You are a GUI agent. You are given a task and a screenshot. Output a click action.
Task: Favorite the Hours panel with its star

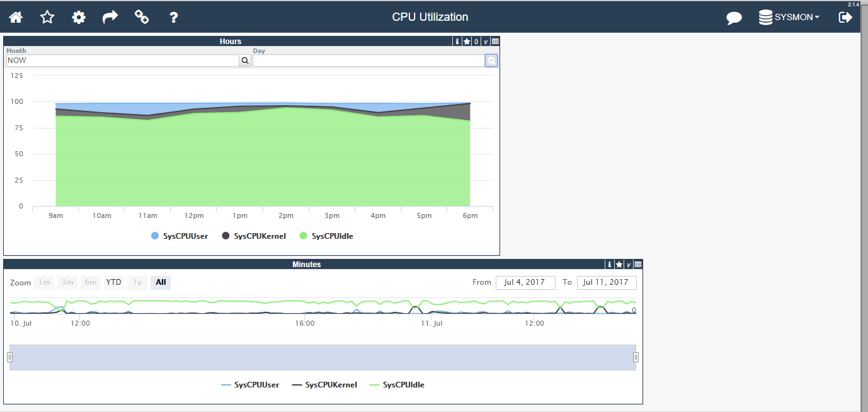click(467, 42)
